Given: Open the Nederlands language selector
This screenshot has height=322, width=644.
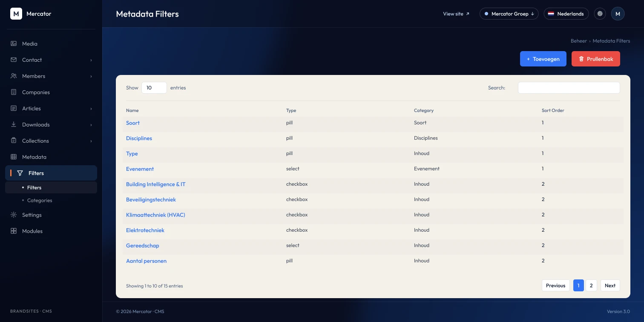Looking at the screenshot, I should [x=566, y=14].
